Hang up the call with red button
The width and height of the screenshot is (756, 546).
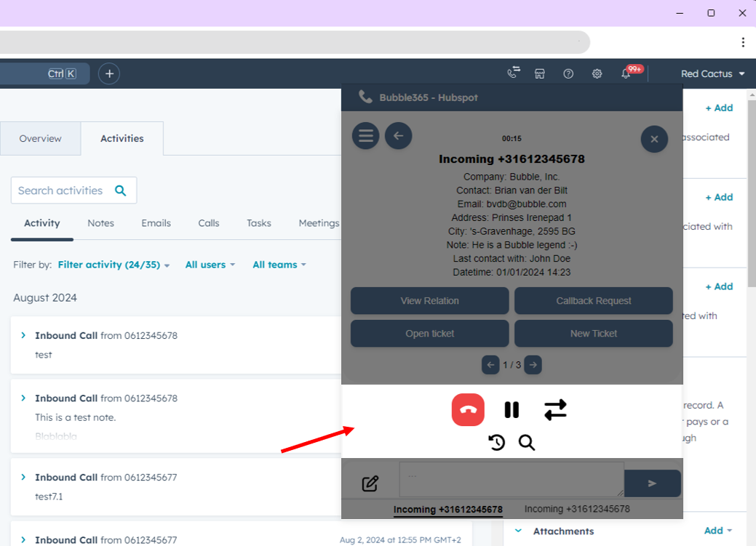click(468, 410)
